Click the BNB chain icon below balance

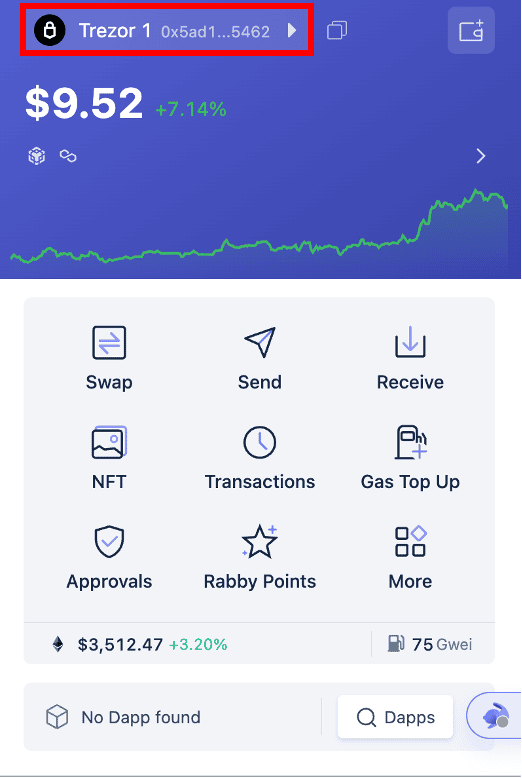click(x=37, y=156)
